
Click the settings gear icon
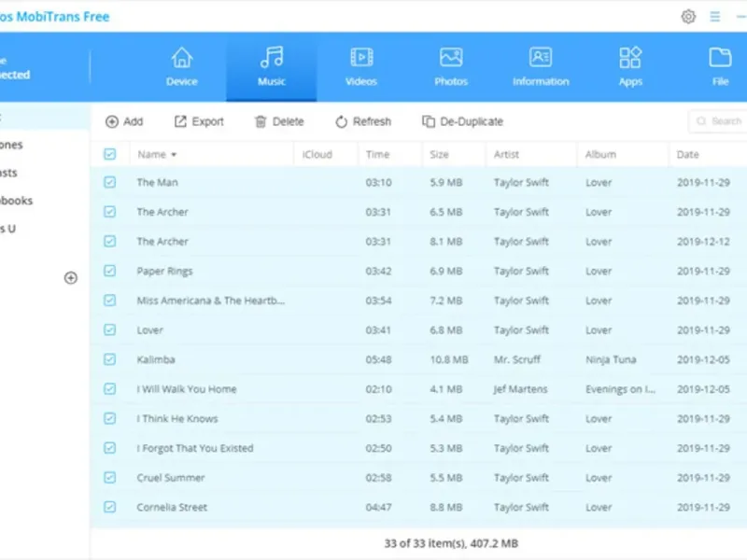[x=688, y=17]
